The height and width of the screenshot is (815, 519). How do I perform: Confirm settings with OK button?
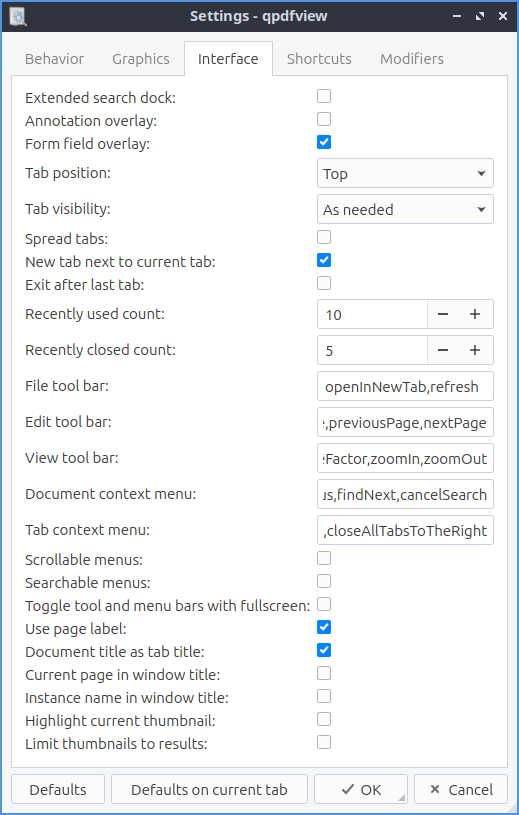click(361, 789)
